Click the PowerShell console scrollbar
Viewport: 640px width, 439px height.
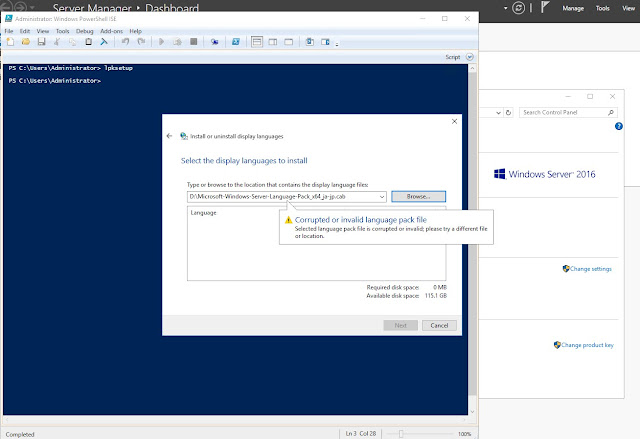[x=472, y=235]
